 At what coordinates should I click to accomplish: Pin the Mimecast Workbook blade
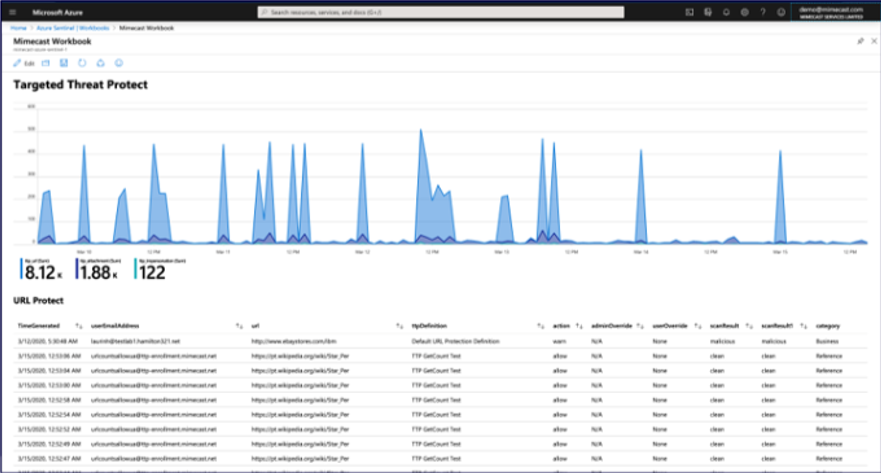[x=860, y=42]
